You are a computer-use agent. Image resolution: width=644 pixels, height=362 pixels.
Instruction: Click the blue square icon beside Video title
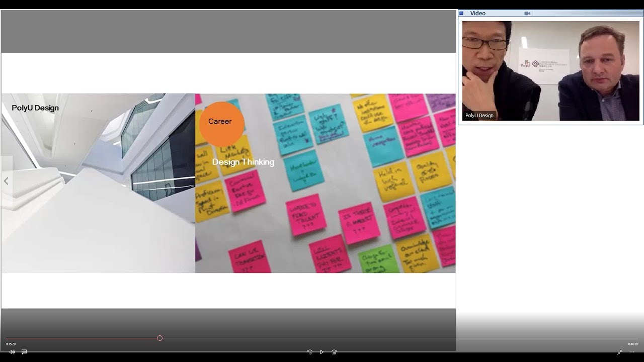pyautogui.click(x=461, y=14)
